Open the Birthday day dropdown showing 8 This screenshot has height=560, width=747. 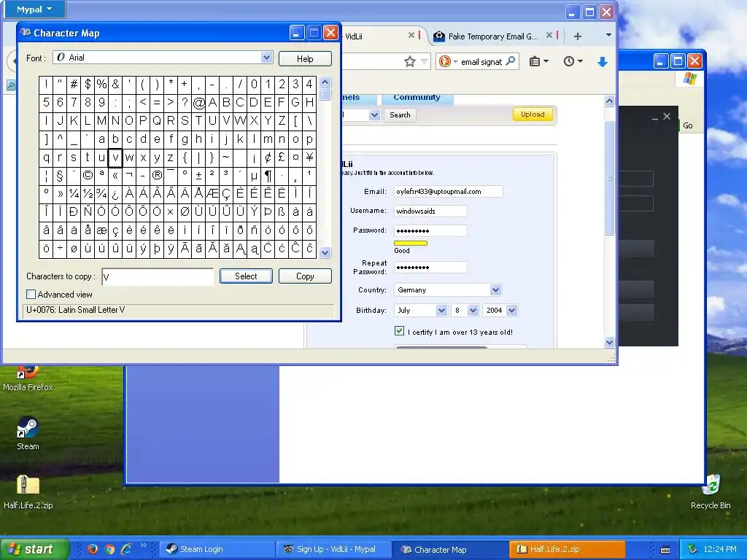[x=465, y=311]
